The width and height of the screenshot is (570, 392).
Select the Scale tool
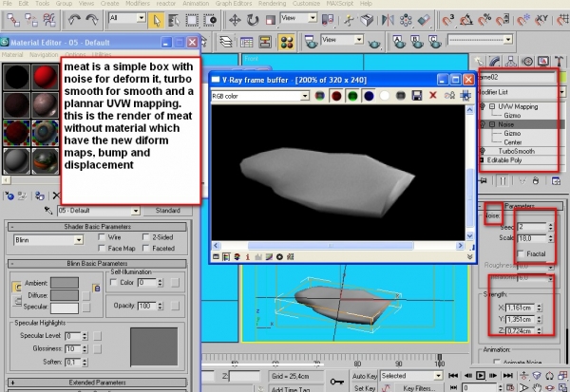270,20
